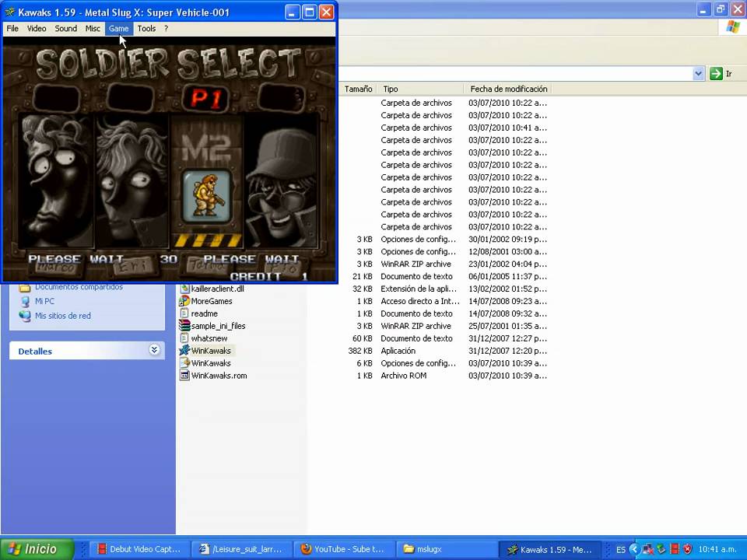Open the MoreGames shortcut icon
Viewport: 747px width, 560px height.
point(184,301)
